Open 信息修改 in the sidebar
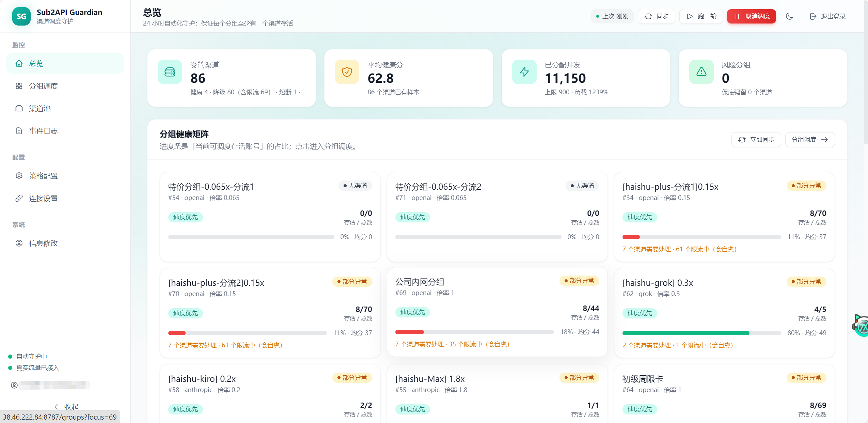Viewport: 868px width, 423px height. 65,243
